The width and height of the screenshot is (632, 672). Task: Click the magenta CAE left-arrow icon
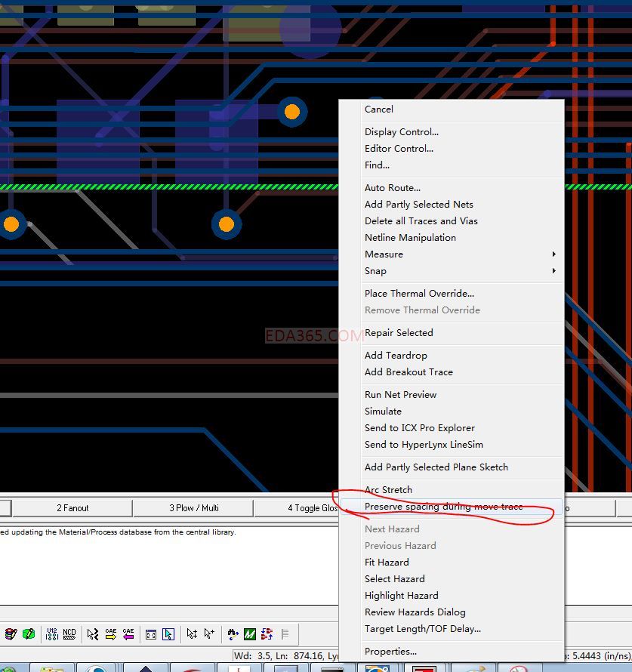(x=128, y=633)
